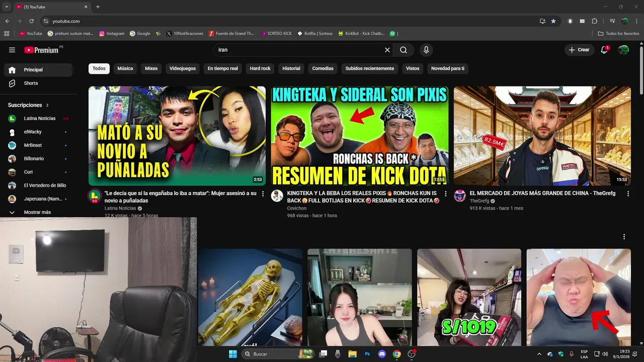Open the Chrome apps grid in bookmarks bar
Viewport: 644px width, 362px height.
pos(7,34)
